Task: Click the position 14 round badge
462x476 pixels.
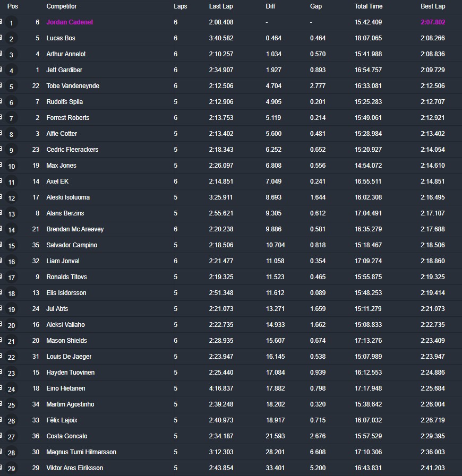Action: point(11,230)
